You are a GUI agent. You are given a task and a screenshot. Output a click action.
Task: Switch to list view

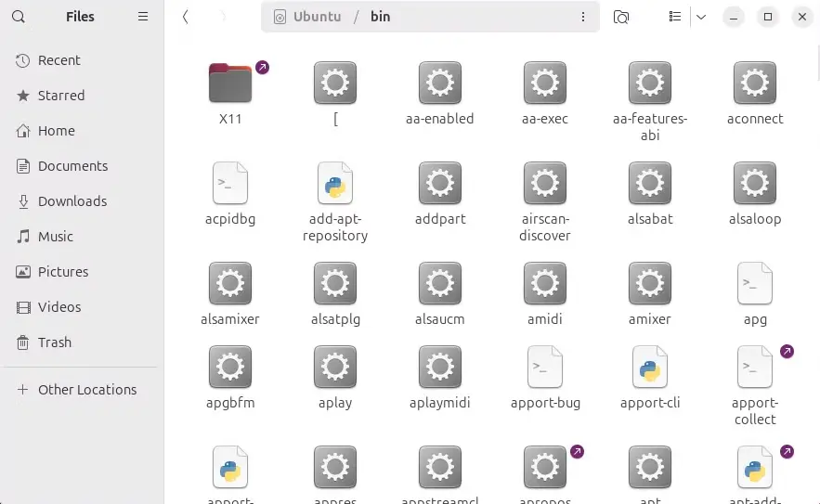coord(675,17)
